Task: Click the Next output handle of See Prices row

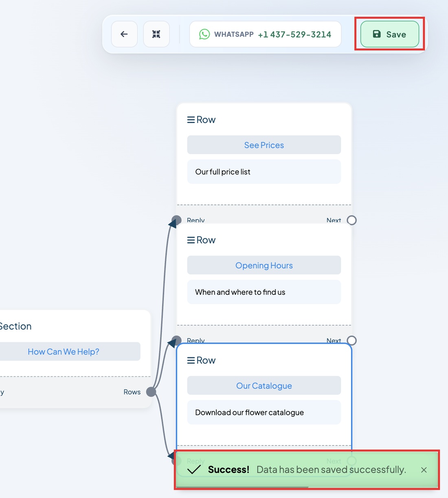Action: [352, 220]
